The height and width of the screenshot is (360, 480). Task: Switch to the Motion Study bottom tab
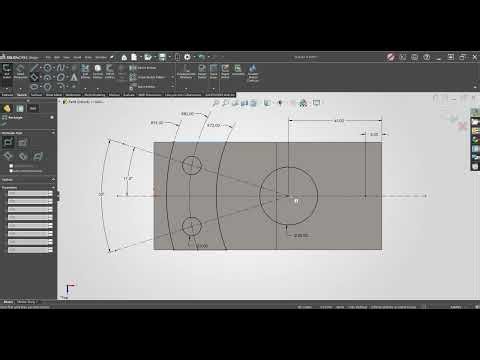(x=26, y=302)
